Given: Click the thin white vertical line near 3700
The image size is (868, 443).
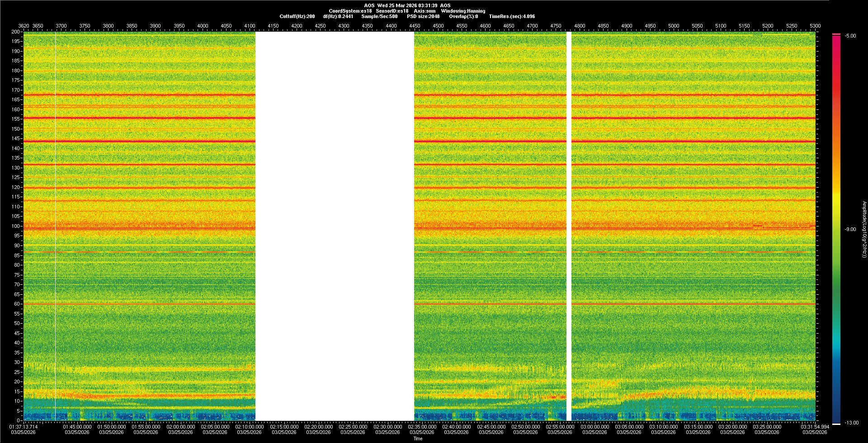Looking at the screenshot, I should tap(55, 226).
